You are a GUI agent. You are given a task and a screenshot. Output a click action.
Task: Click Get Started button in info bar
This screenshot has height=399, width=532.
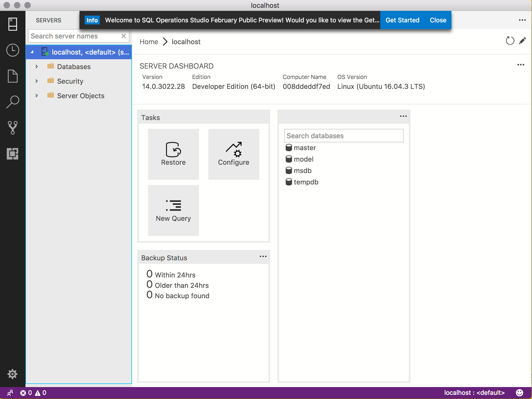tap(402, 20)
